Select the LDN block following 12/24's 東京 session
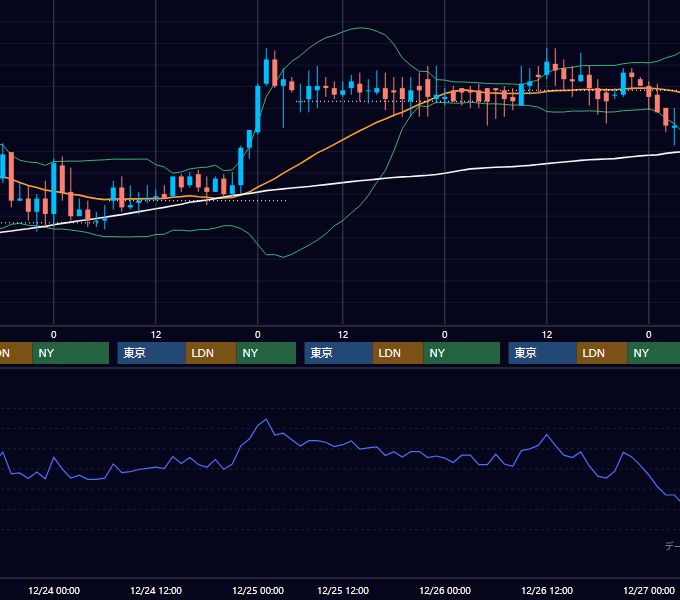Viewport: 680px width, 600px height. pyautogui.click(x=211, y=353)
